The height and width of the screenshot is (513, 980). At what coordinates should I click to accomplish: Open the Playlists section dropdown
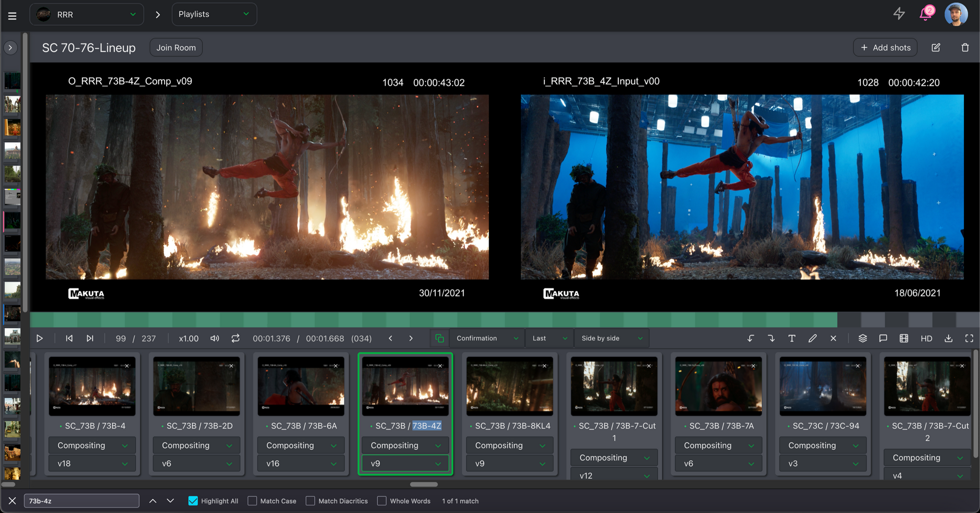(x=214, y=14)
